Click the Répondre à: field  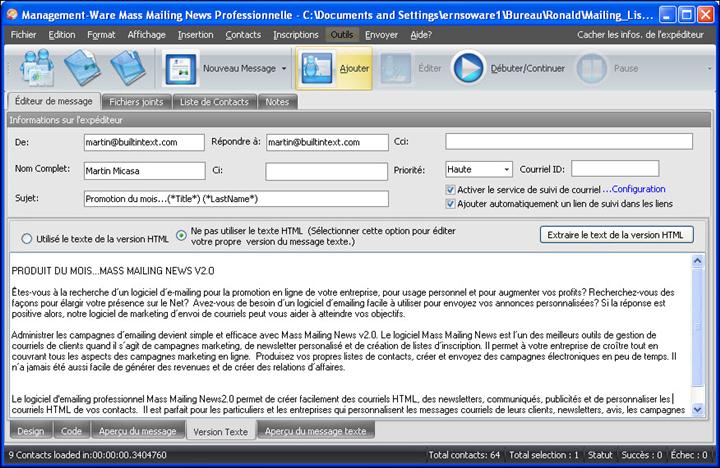[327, 142]
